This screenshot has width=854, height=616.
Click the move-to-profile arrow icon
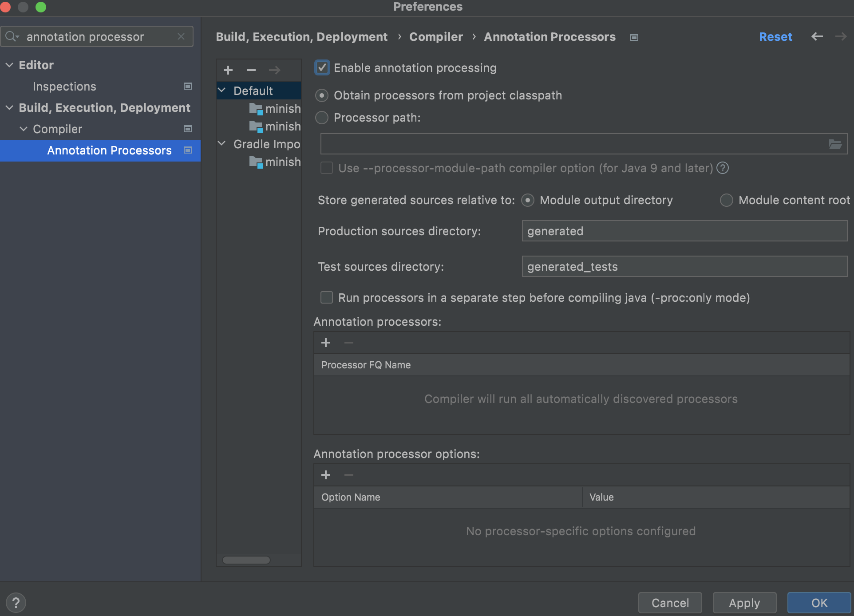click(x=275, y=70)
